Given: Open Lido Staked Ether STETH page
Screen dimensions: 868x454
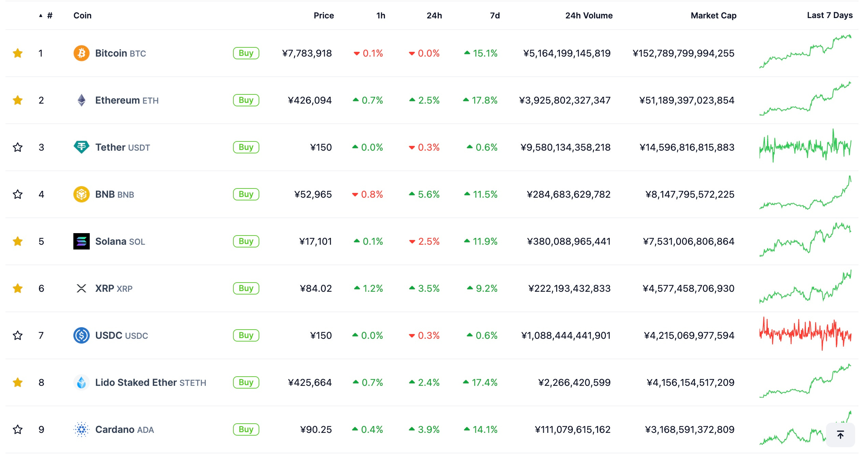Looking at the screenshot, I should tap(151, 382).
